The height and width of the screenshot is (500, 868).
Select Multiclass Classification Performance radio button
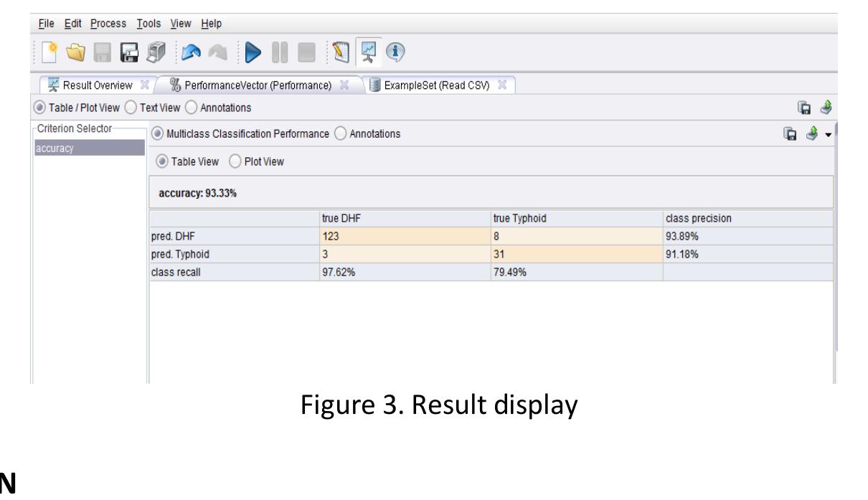[158, 134]
